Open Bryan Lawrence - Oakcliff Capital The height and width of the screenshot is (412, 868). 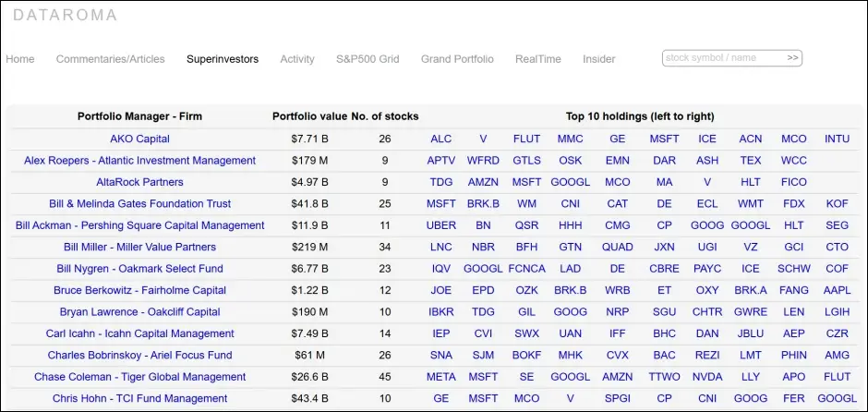[140, 311]
